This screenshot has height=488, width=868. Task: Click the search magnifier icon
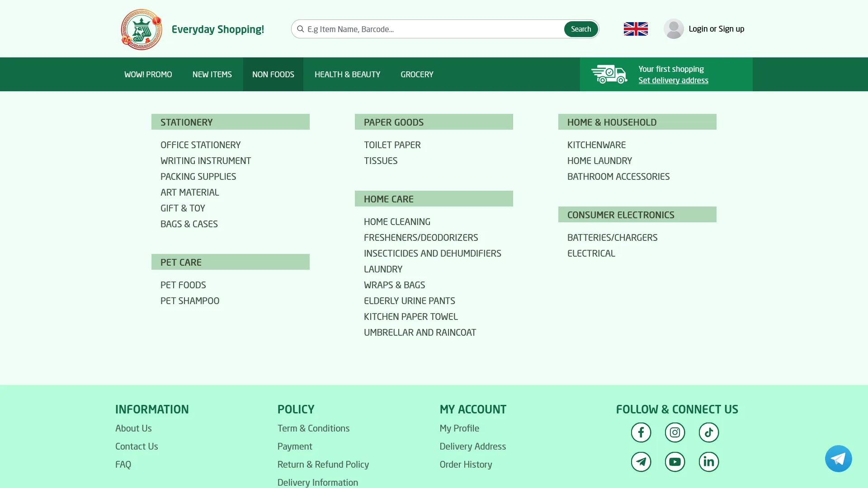tap(301, 29)
